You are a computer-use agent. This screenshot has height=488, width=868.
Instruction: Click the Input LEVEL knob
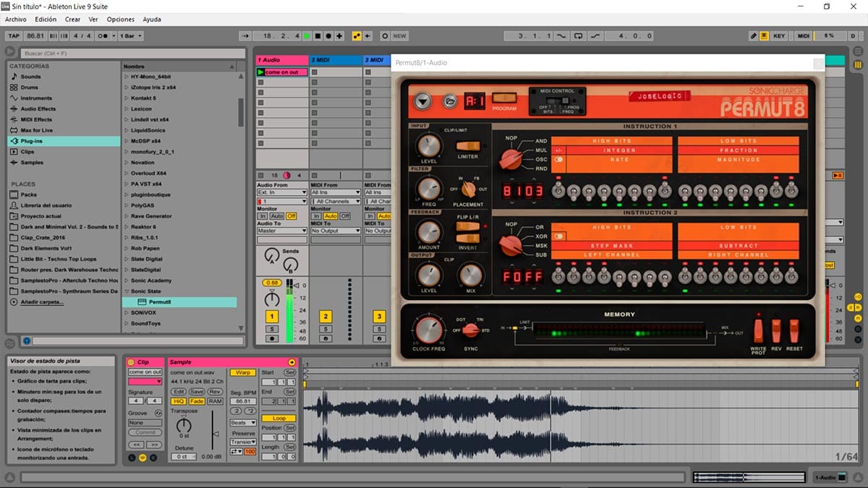pos(429,145)
